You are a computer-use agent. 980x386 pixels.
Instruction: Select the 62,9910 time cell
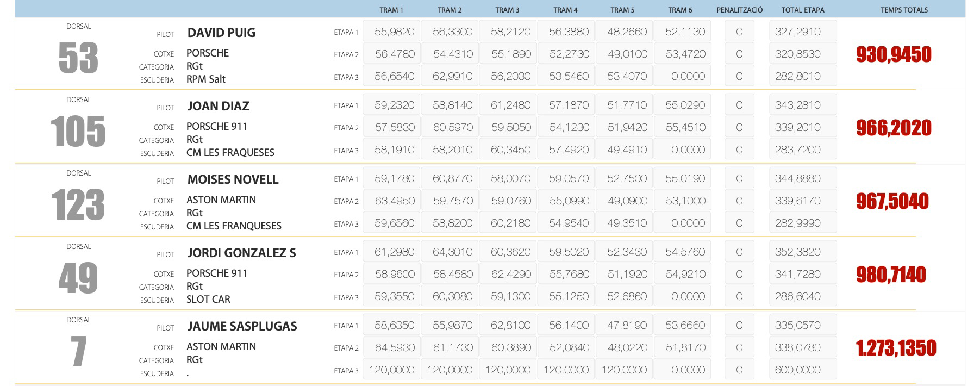coord(452,77)
